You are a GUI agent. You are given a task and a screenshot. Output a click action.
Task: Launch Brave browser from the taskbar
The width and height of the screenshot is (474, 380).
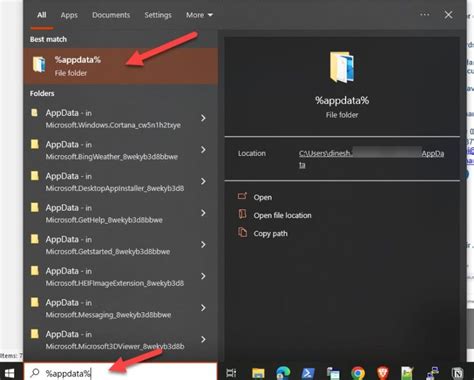click(383, 373)
